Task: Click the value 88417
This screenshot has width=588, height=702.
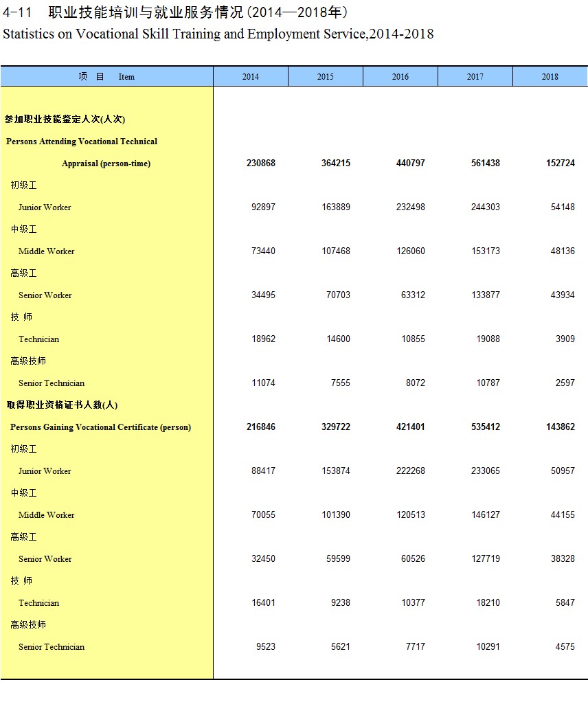Action: point(263,471)
